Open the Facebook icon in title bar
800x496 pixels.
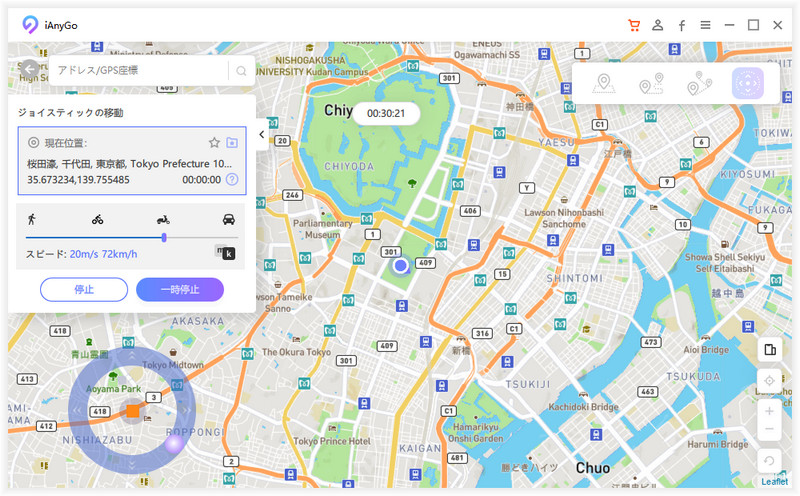pos(682,26)
